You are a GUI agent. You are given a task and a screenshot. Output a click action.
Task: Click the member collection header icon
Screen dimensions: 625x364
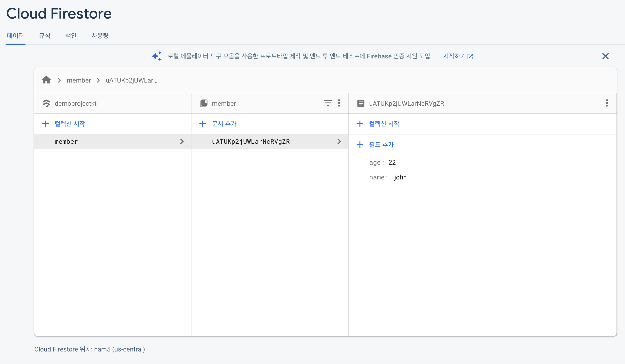[203, 103]
